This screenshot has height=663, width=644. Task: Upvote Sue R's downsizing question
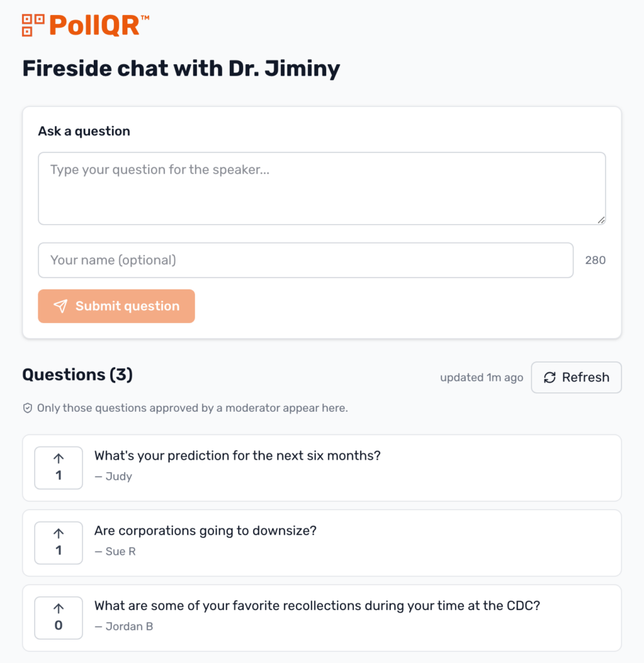[59, 543]
